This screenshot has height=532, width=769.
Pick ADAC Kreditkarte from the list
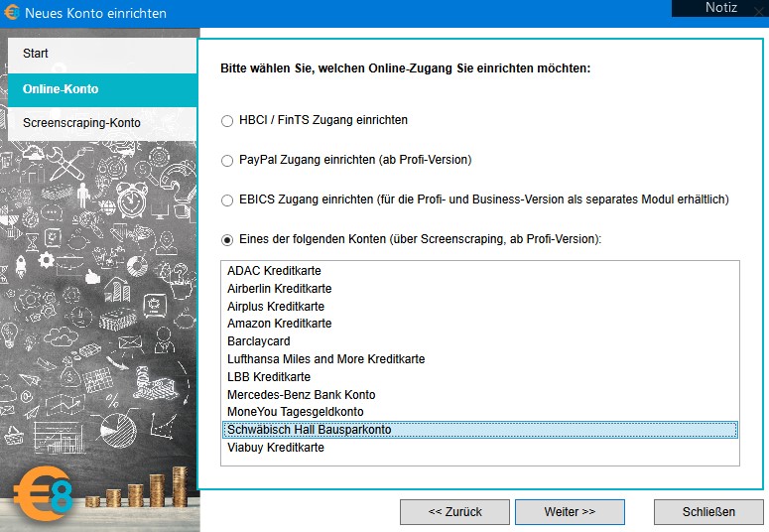(479, 271)
